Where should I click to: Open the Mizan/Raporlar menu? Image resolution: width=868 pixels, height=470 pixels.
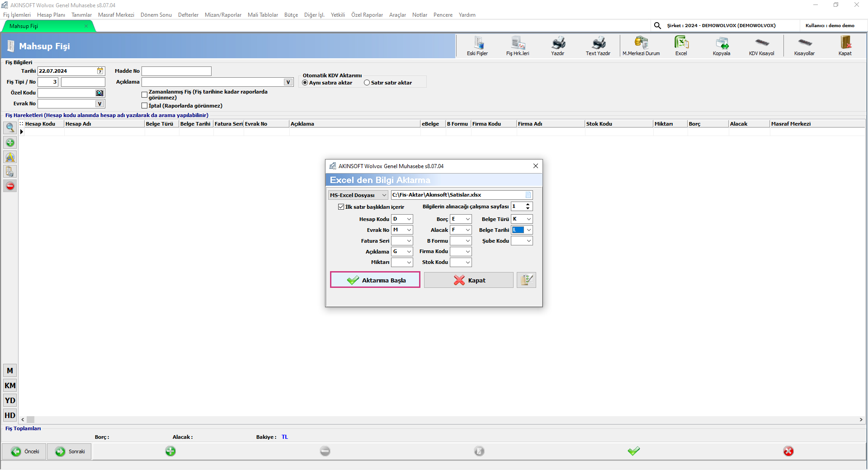223,15
